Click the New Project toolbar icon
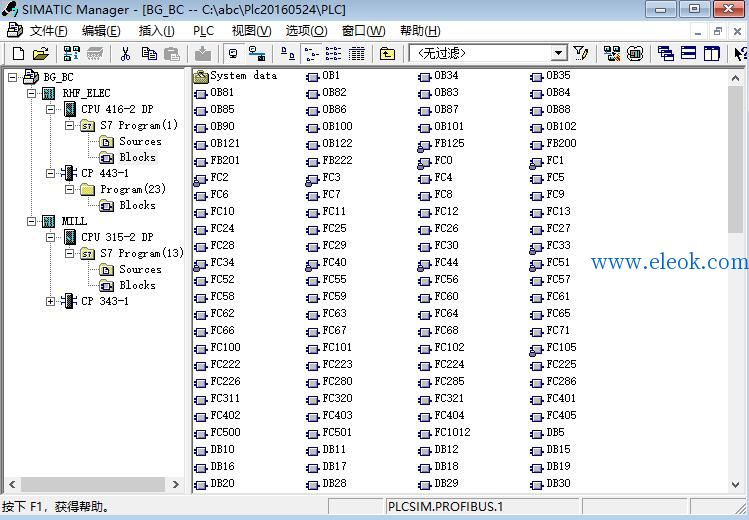Image resolution: width=749 pixels, height=520 pixels. point(18,53)
